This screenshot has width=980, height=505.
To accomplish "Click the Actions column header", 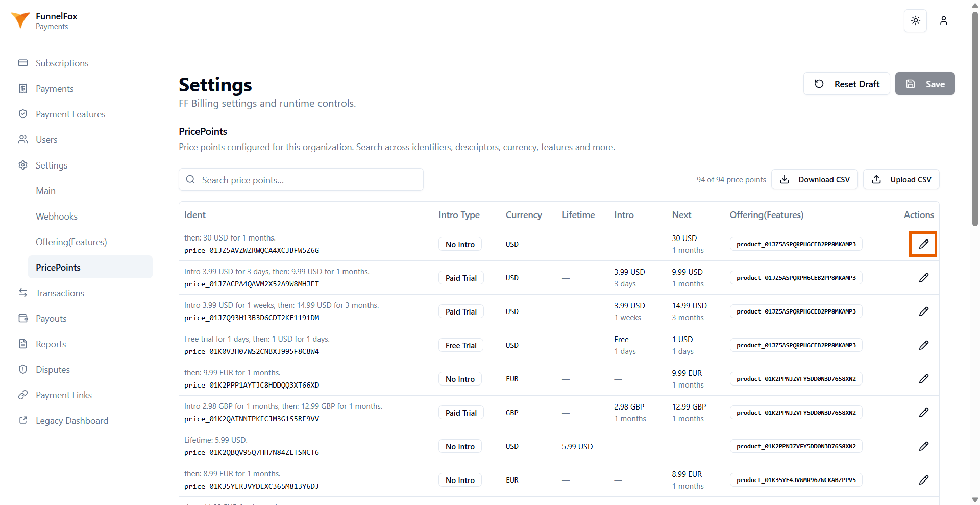I will 919,215.
